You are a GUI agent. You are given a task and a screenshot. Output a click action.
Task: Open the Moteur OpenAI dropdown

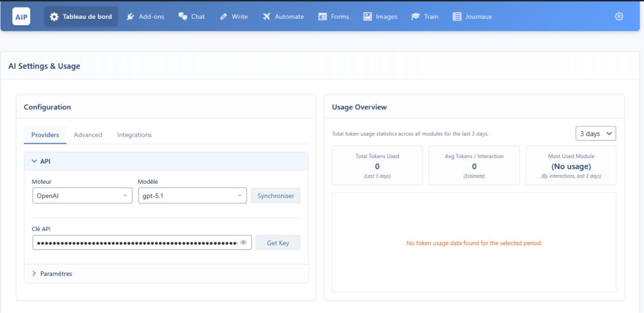pyautogui.click(x=82, y=196)
